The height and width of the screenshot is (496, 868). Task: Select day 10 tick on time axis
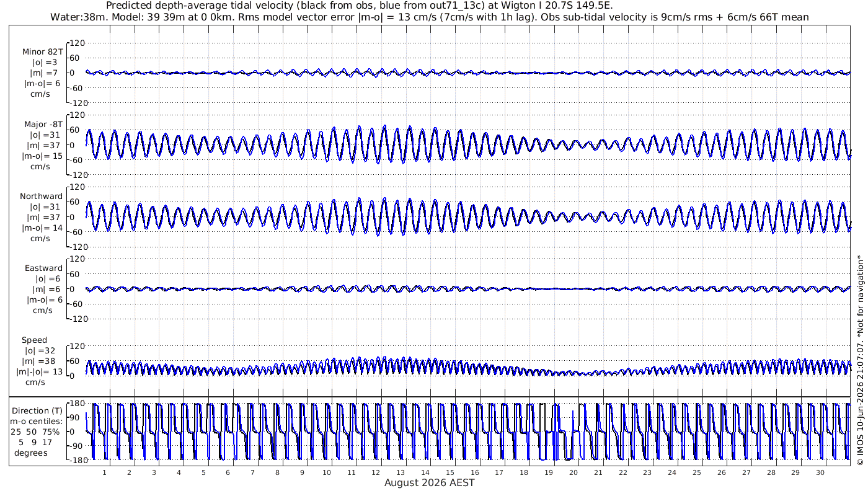(x=327, y=472)
